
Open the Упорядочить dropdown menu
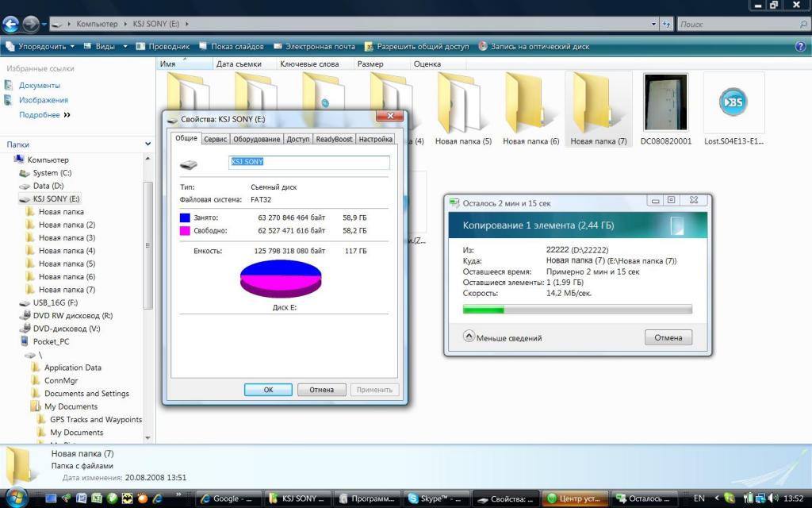(41, 47)
